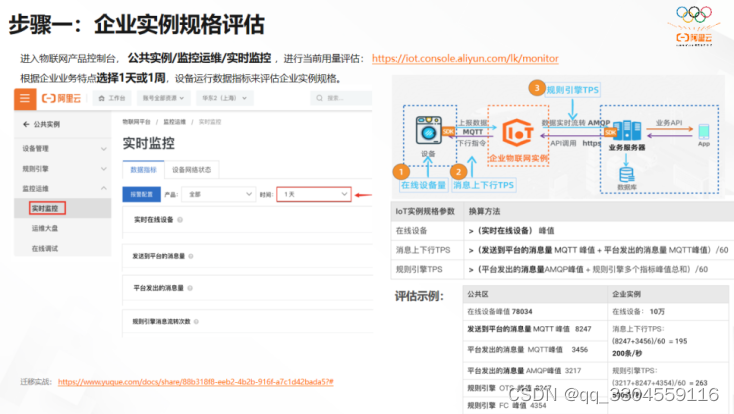Click the 发送到平台的消息量 panel title
The height and width of the screenshot is (414, 734).
click(159, 256)
